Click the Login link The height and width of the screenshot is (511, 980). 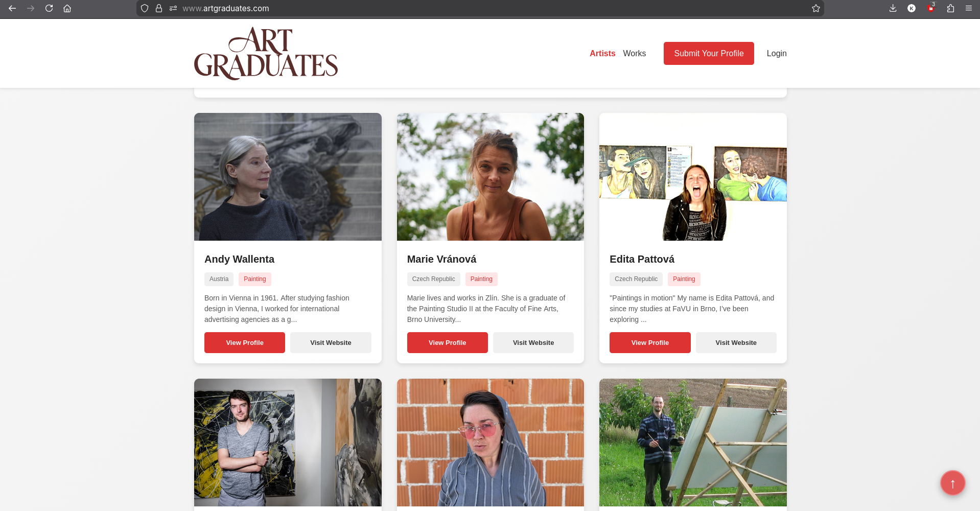tap(776, 53)
